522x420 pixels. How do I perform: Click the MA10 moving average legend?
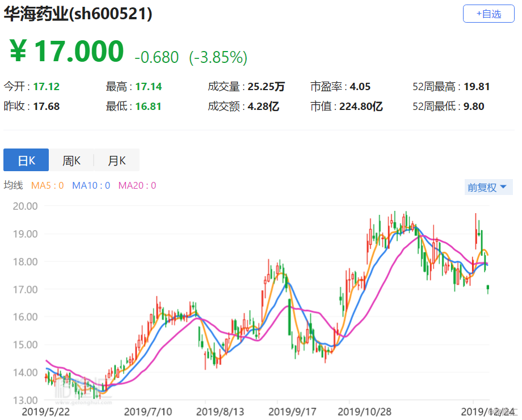[91, 185]
